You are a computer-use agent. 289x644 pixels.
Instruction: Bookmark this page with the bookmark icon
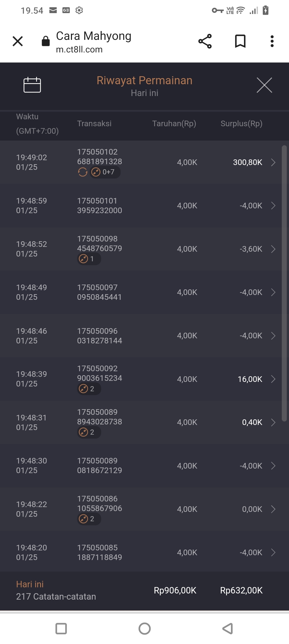pyautogui.click(x=240, y=41)
